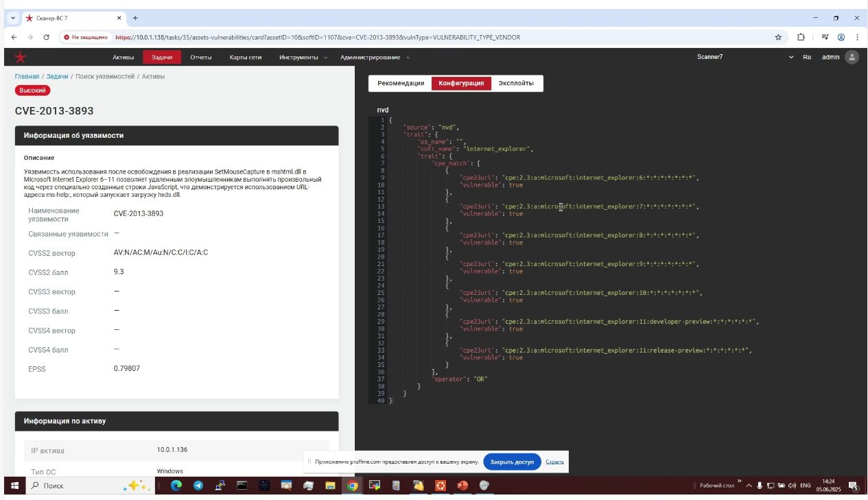
Task: Click the EPSS value 0.79807
Action: [x=127, y=368]
